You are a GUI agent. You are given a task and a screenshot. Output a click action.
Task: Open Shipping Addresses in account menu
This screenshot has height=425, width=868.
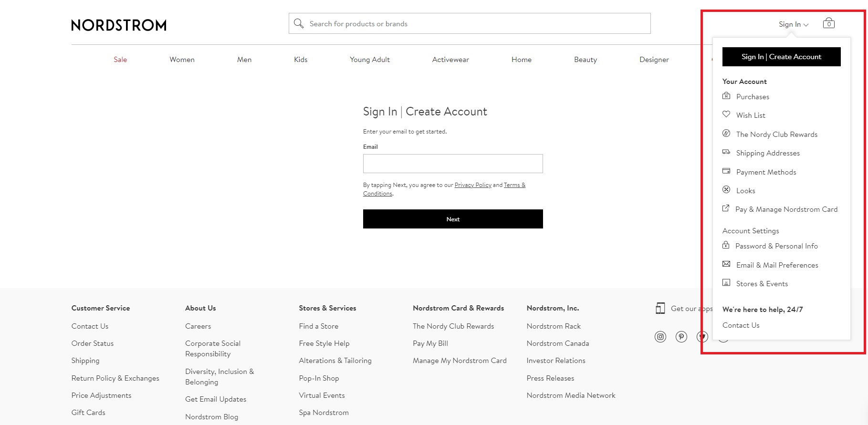[x=768, y=153]
